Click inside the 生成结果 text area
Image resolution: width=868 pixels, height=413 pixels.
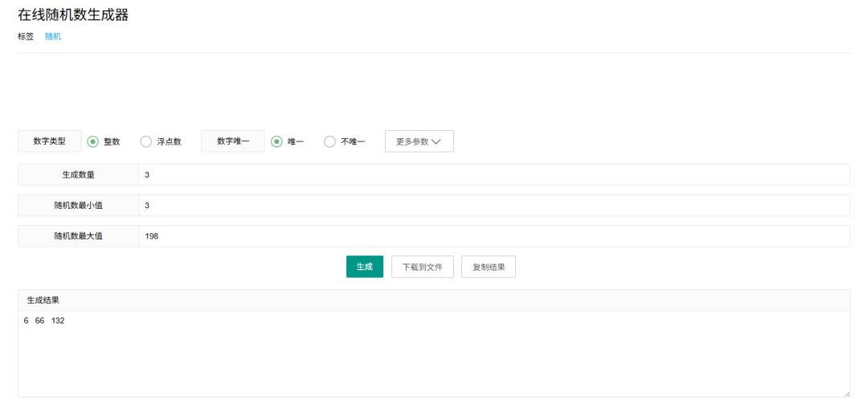(x=434, y=354)
